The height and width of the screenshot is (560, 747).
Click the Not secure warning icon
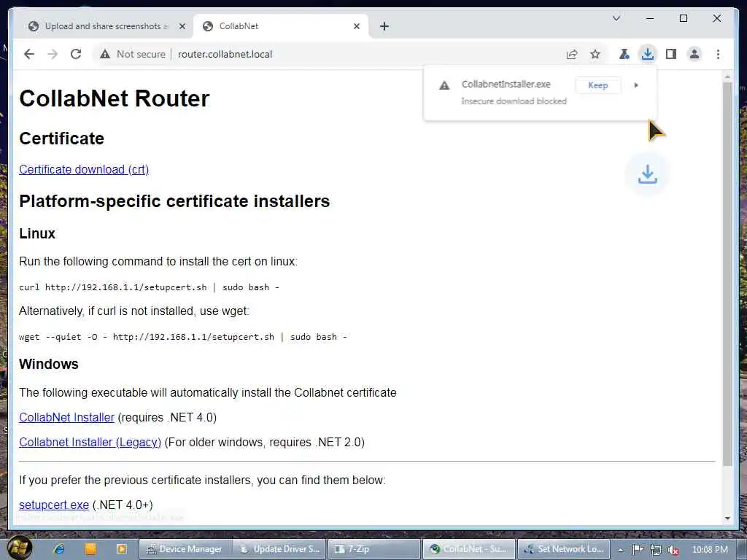pyautogui.click(x=105, y=54)
